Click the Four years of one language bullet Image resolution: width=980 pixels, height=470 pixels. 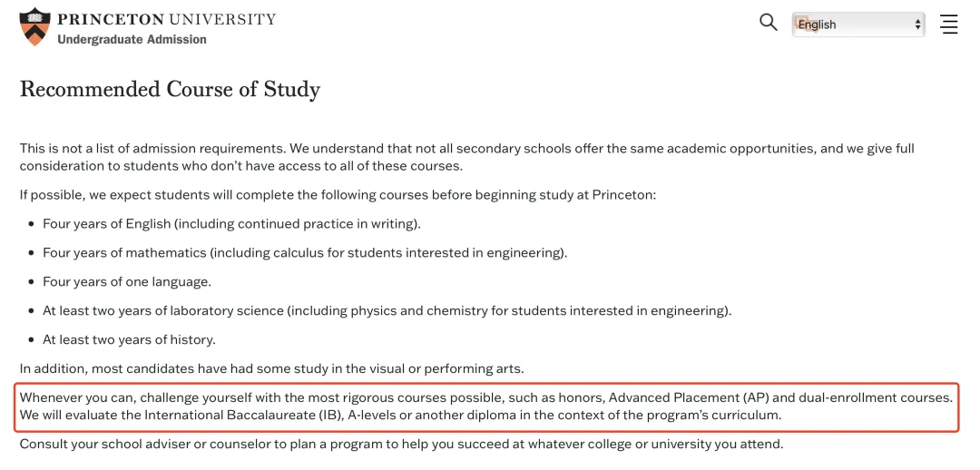tap(127, 282)
